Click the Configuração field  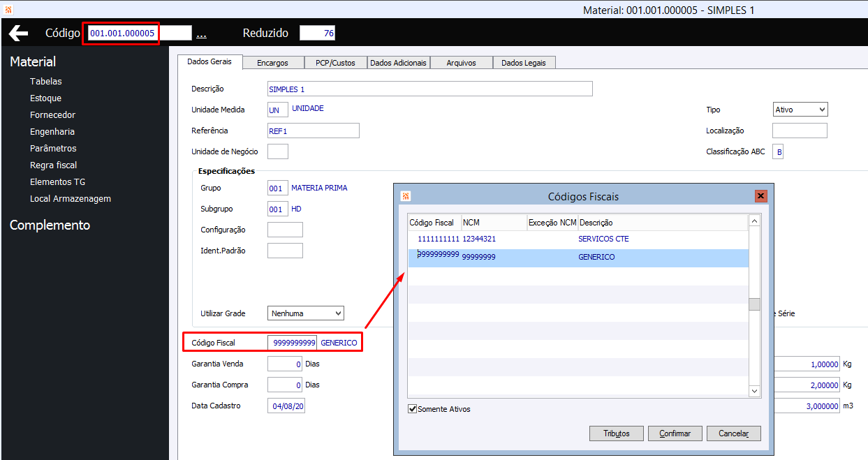pos(285,230)
